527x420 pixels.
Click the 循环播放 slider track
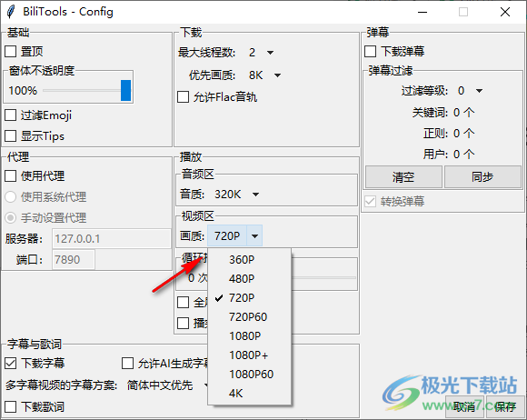[323, 278]
